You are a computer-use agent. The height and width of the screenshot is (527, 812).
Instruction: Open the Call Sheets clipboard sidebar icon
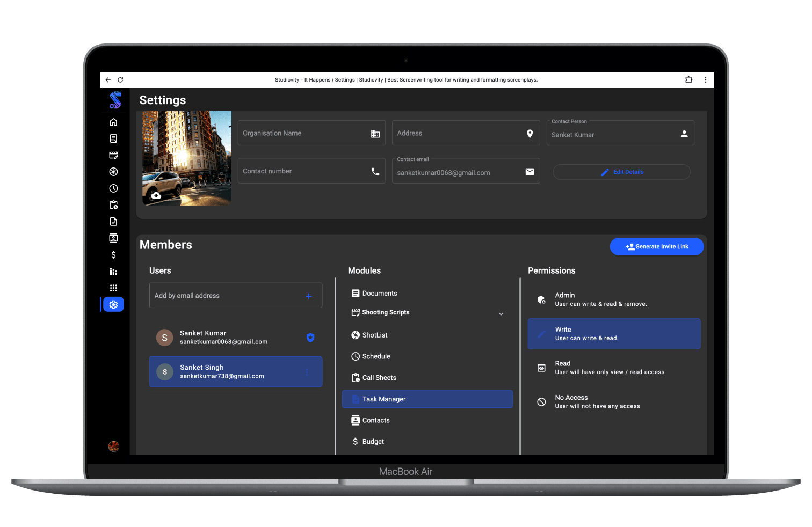click(113, 205)
